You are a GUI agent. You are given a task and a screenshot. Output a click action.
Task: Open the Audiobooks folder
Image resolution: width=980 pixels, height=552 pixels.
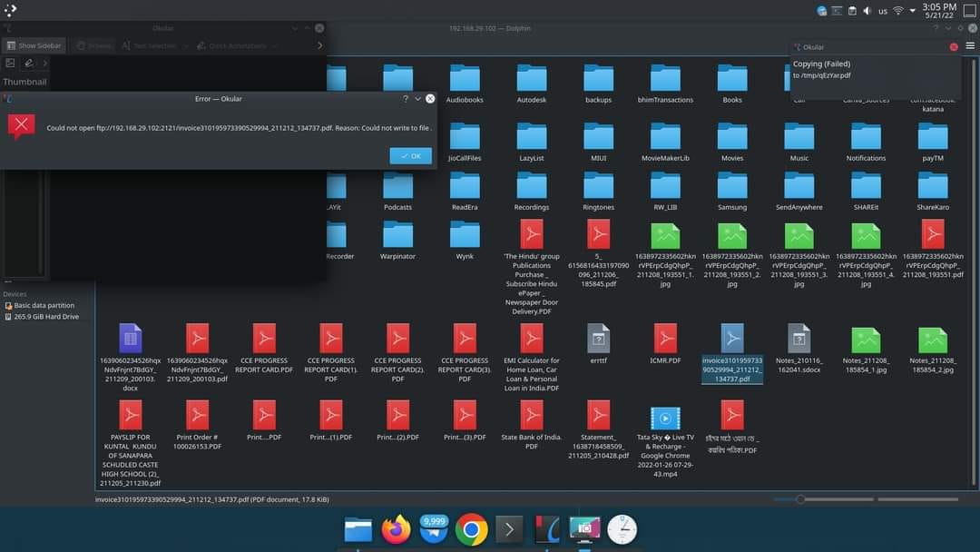[465, 84]
